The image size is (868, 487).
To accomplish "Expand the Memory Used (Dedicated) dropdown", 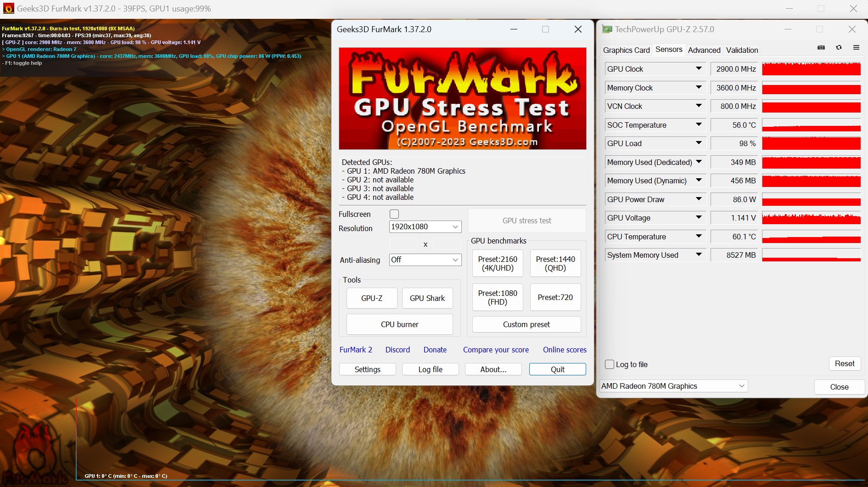I will pyautogui.click(x=699, y=162).
